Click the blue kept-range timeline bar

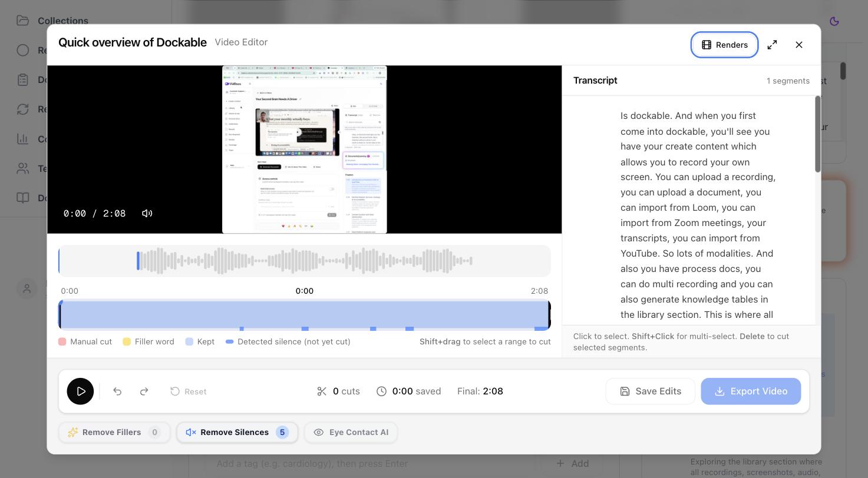click(x=305, y=314)
